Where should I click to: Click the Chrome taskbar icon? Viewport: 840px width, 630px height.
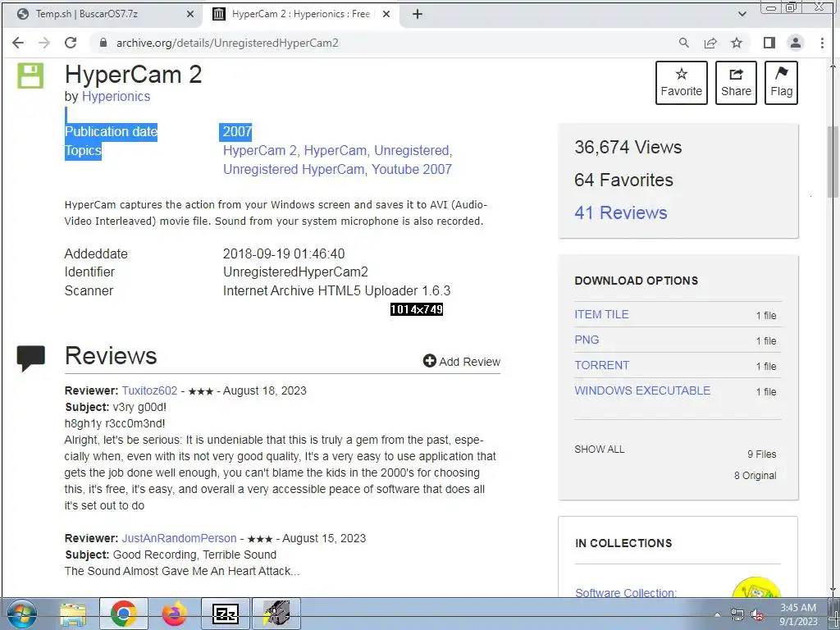pos(123,614)
